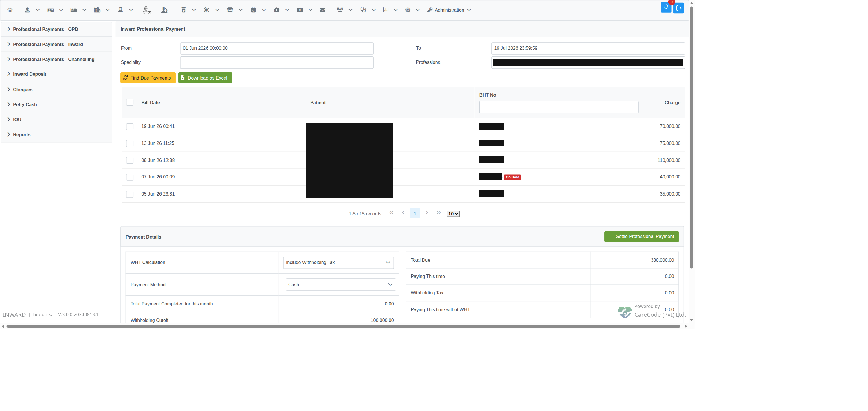The height and width of the screenshot is (411, 868).
Task: Expand the Reports section
Action: point(57,135)
